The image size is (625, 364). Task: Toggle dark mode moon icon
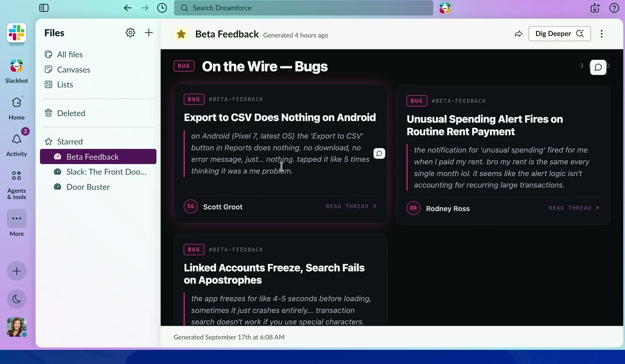(x=16, y=299)
